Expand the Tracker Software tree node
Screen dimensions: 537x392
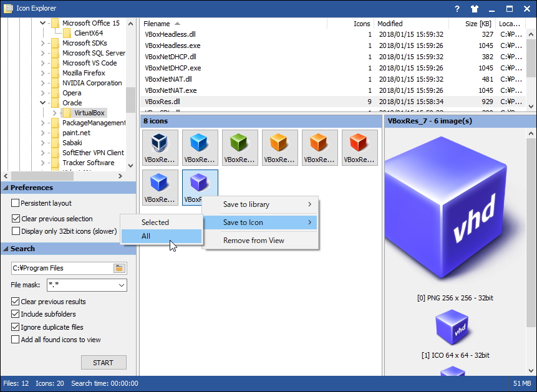pyautogui.click(x=43, y=163)
